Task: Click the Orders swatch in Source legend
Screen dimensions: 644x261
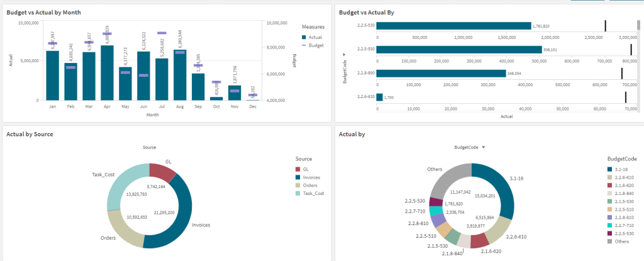Action: pos(297,186)
